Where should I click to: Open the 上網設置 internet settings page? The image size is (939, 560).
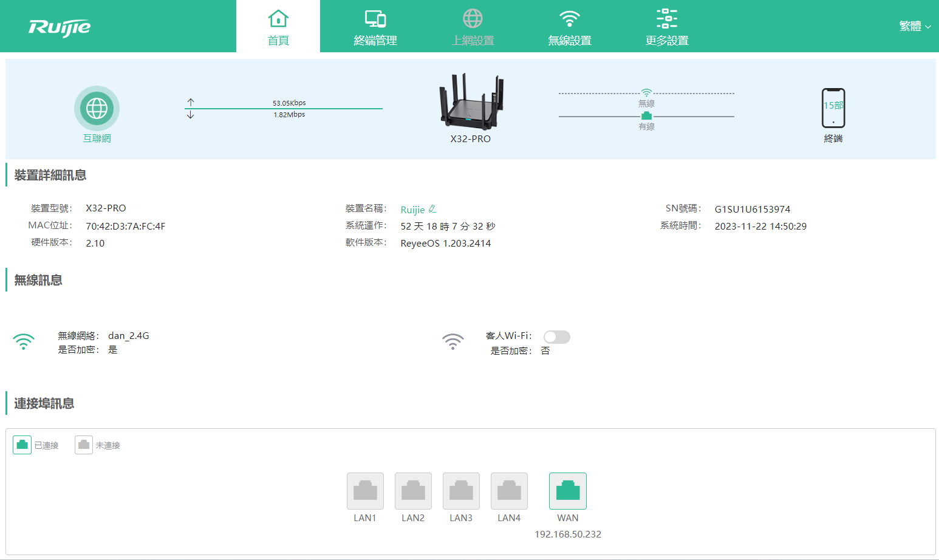click(473, 26)
